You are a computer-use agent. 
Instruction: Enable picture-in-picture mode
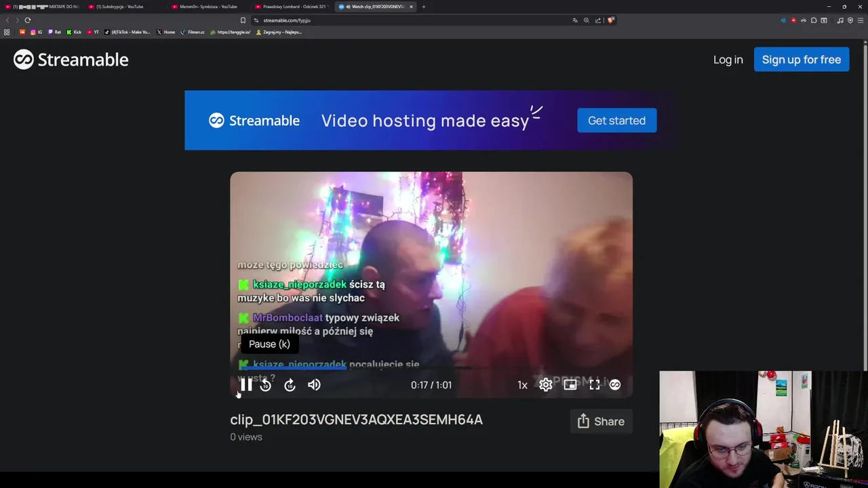click(570, 385)
